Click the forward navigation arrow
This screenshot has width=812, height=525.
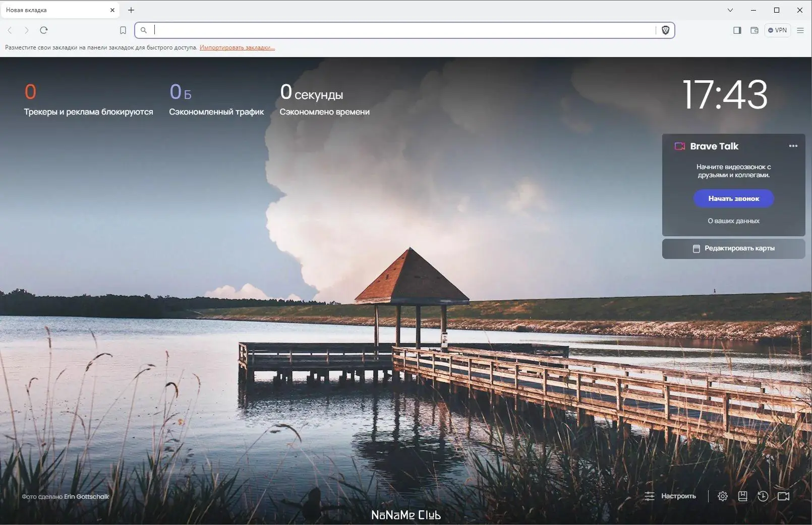pyautogui.click(x=27, y=30)
